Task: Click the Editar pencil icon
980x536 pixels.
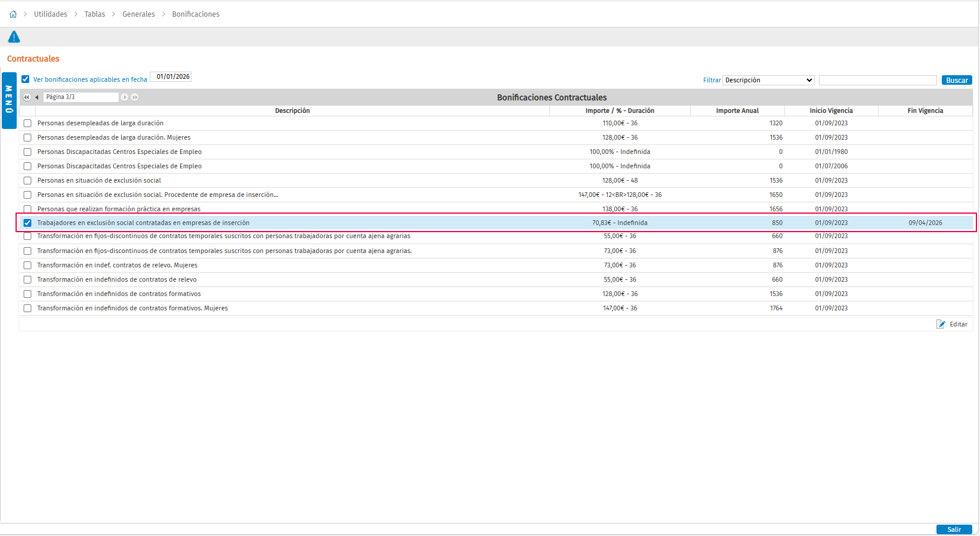Action: pos(941,324)
